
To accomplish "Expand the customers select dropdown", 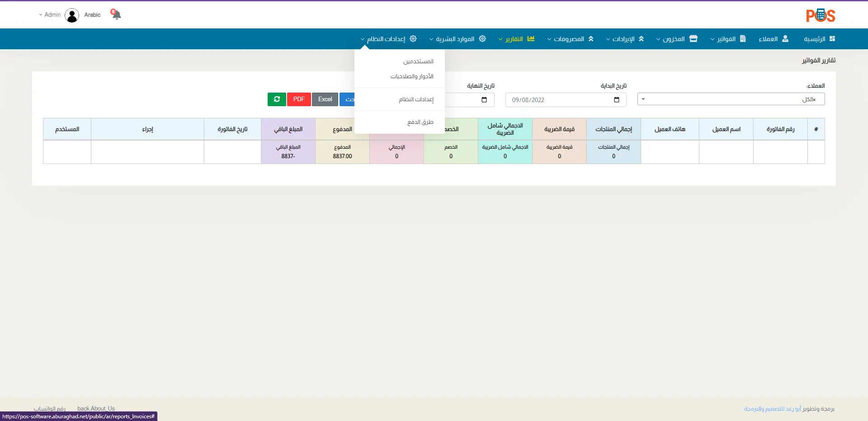I will click(731, 99).
